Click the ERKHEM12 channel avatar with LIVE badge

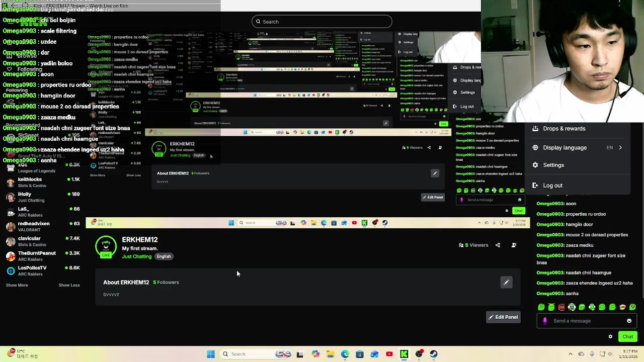point(106,247)
